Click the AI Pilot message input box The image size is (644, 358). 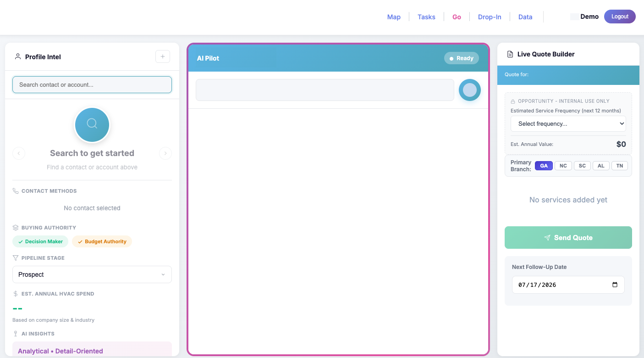(x=325, y=90)
